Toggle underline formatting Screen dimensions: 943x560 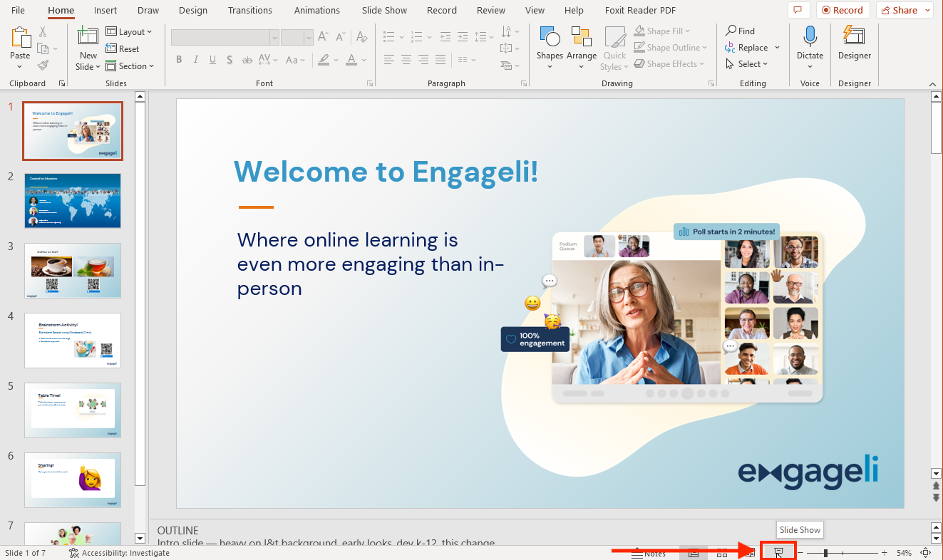[x=212, y=60]
